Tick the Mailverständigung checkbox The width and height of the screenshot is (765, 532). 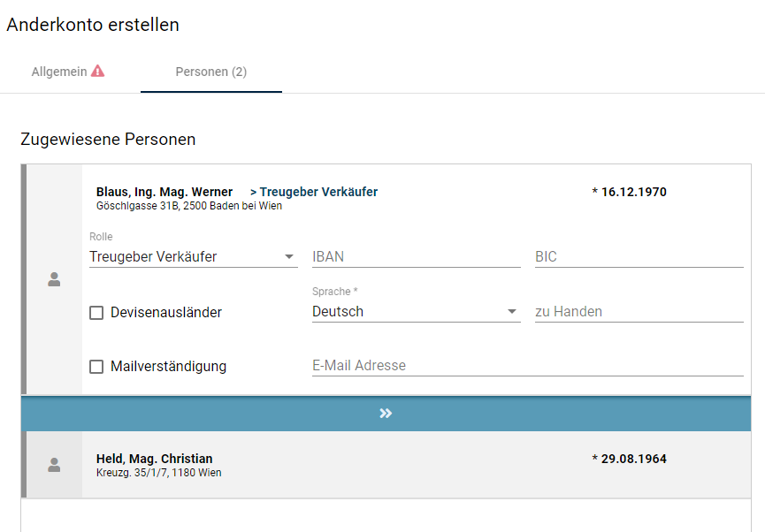point(96,367)
